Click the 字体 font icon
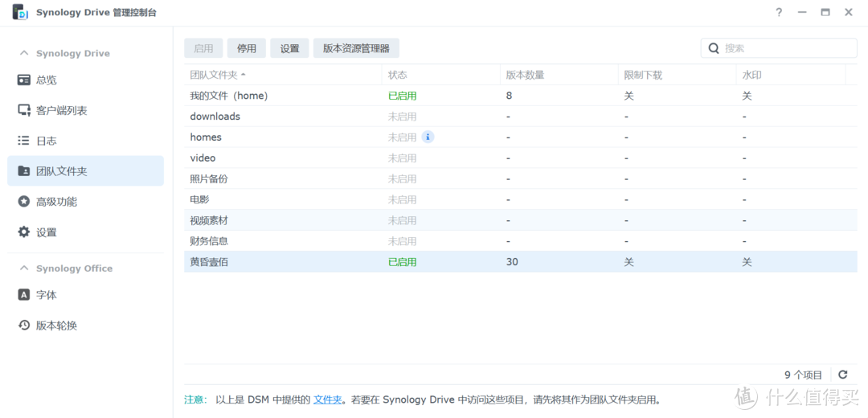The width and height of the screenshot is (868, 418). coord(24,295)
